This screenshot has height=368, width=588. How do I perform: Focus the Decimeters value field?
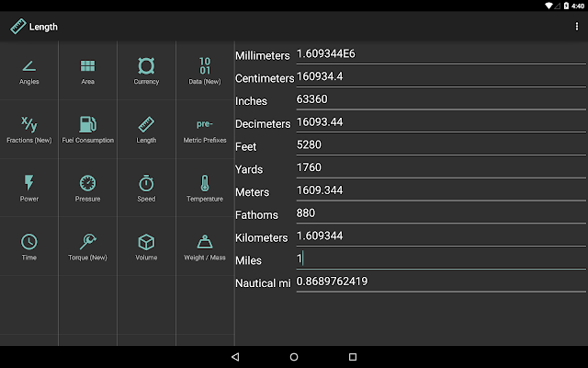(441, 122)
